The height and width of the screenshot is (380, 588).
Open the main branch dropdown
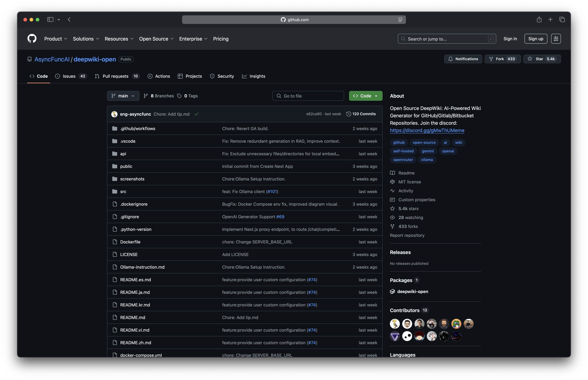(123, 96)
